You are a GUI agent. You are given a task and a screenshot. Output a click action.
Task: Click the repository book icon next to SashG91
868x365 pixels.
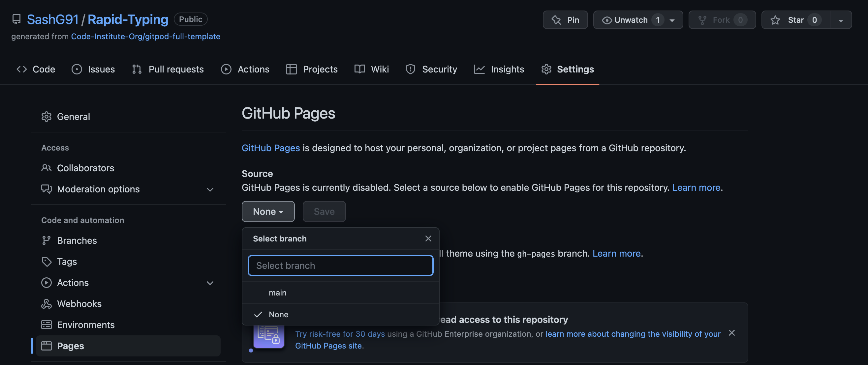[x=16, y=19]
